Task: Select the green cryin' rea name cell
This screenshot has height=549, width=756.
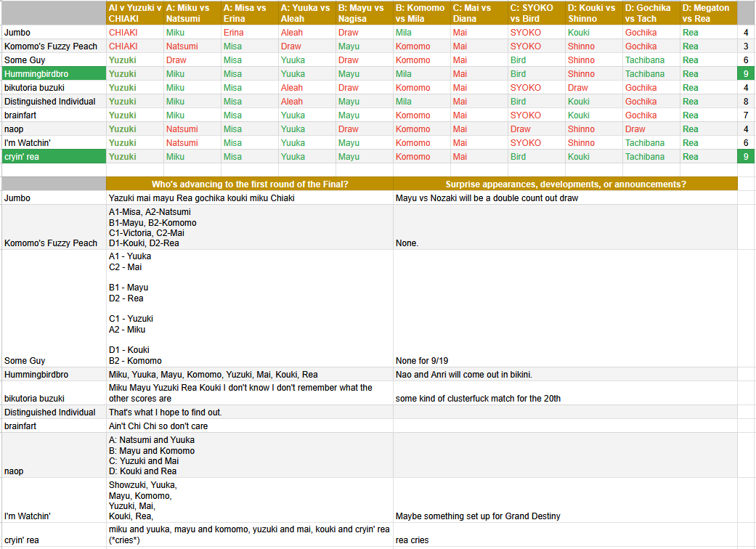Action: tap(54, 157)
